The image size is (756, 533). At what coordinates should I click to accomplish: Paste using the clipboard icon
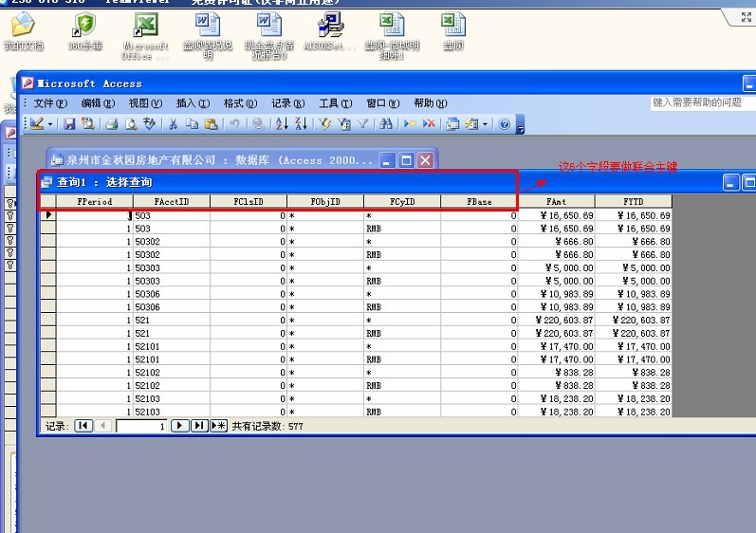click(x=211, y=124)
